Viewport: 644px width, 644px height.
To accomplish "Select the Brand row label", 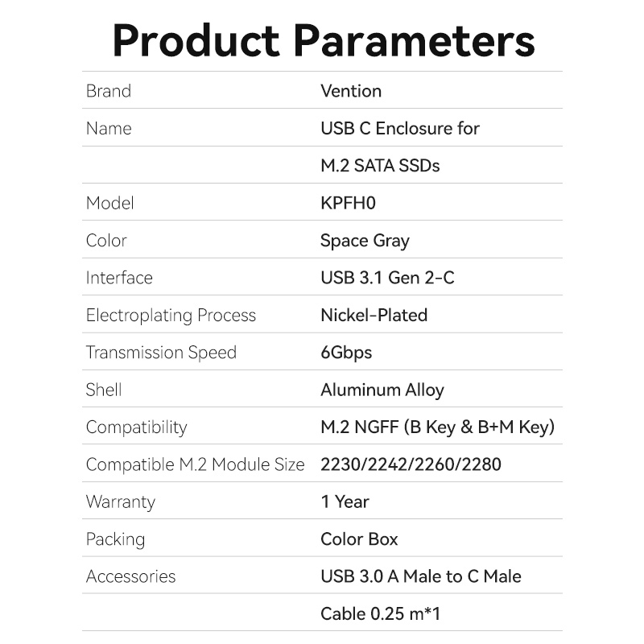I will click(109, 91).
